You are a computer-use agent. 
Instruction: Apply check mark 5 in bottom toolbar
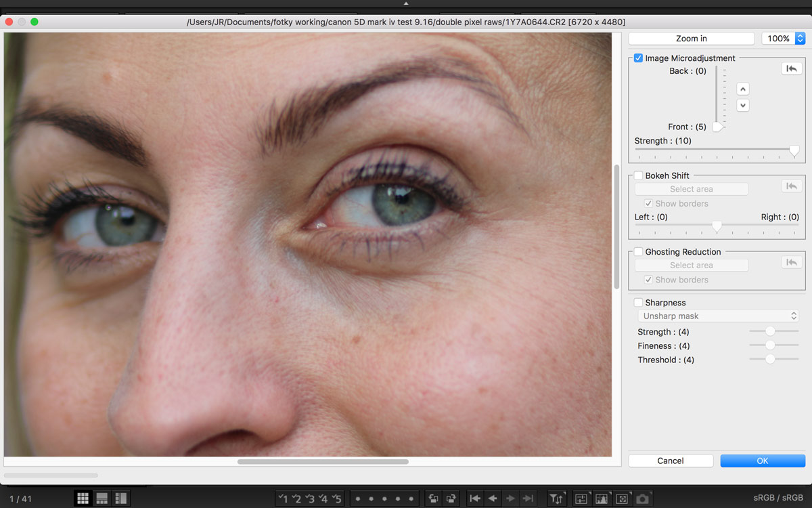pos(336,499)
